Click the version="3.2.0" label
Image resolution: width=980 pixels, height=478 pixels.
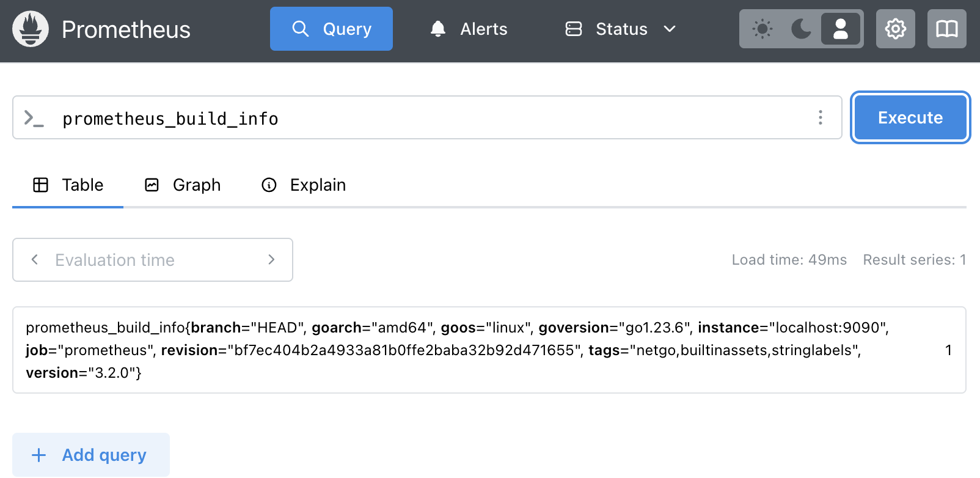pyautogui.click(x=81, y=373)
